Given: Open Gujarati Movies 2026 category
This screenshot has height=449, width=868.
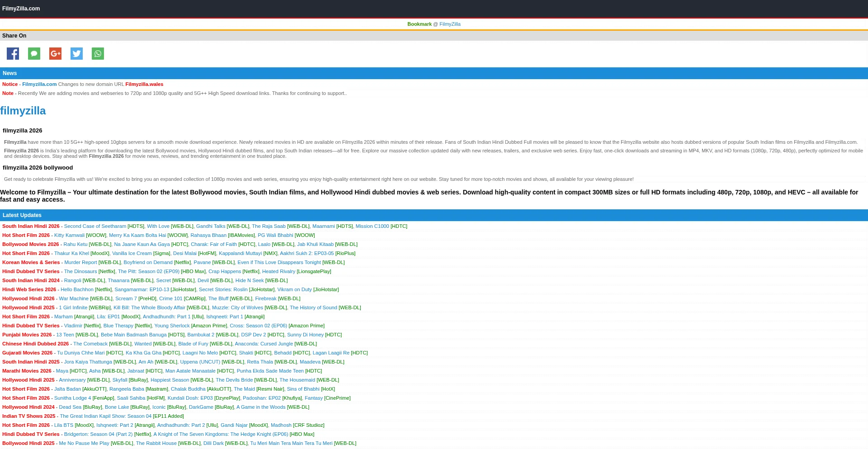Looking at the screenshot, I should pos(27,353).
